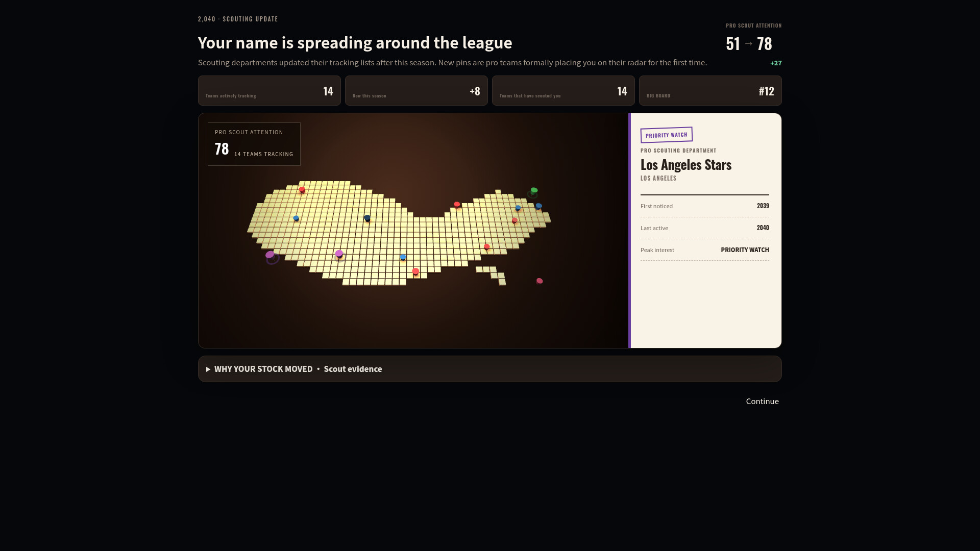Open the Big Board #12 stat card

click(x=710, y=91)
